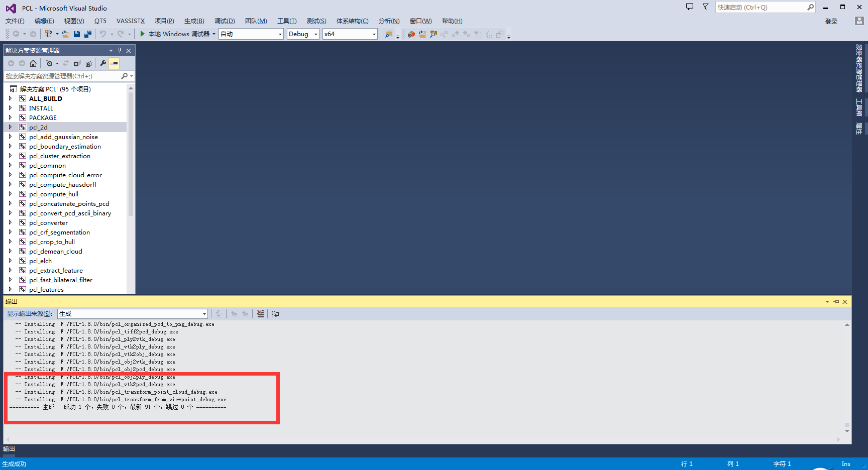This screenshot has height=470, width=868.
Task: Pin the Solution Explorer panel
Action: coord(120,50)
